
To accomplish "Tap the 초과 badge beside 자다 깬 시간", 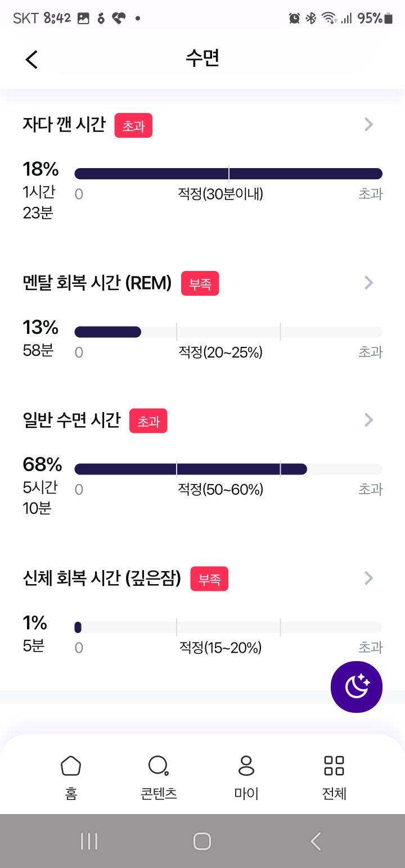I will 133,125.
